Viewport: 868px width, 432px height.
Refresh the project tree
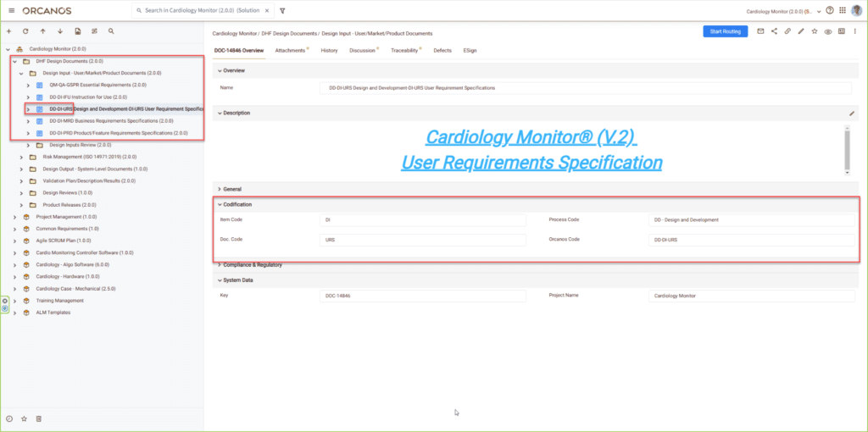[25, 31]
